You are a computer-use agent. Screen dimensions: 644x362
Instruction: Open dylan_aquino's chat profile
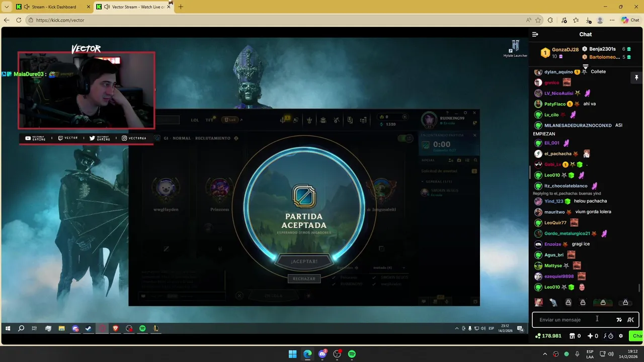click(x=558, y=72)
